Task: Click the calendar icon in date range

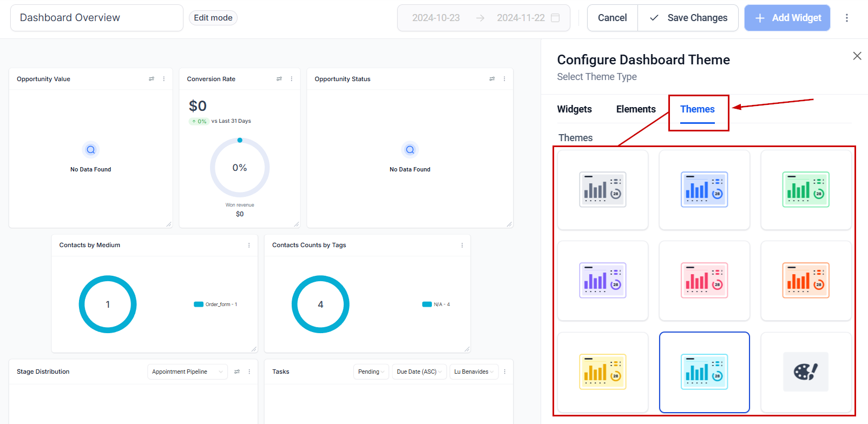Action: pos(555,18)
